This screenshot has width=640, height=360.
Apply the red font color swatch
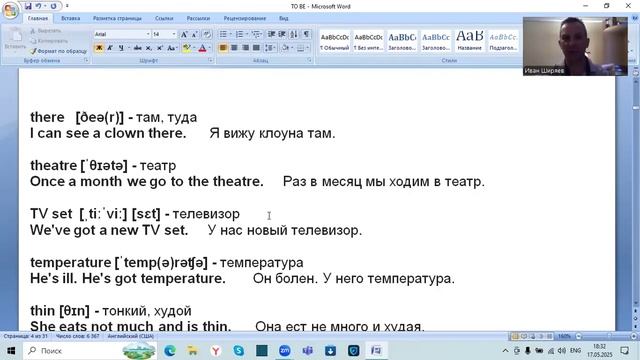click(202, 48)
